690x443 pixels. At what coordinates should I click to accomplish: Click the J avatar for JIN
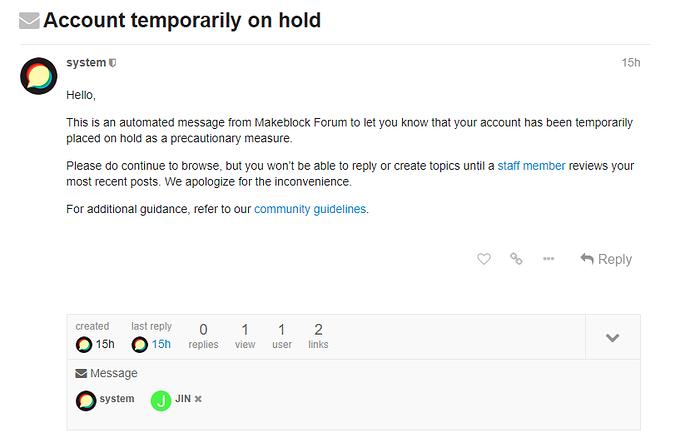tap(161, 401)
